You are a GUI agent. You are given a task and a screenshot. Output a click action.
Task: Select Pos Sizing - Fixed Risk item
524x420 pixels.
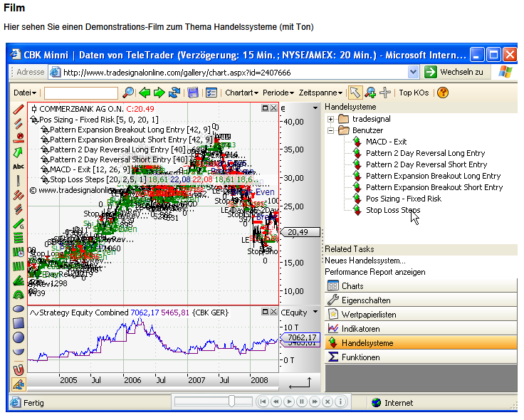click(x=404, y=199)
